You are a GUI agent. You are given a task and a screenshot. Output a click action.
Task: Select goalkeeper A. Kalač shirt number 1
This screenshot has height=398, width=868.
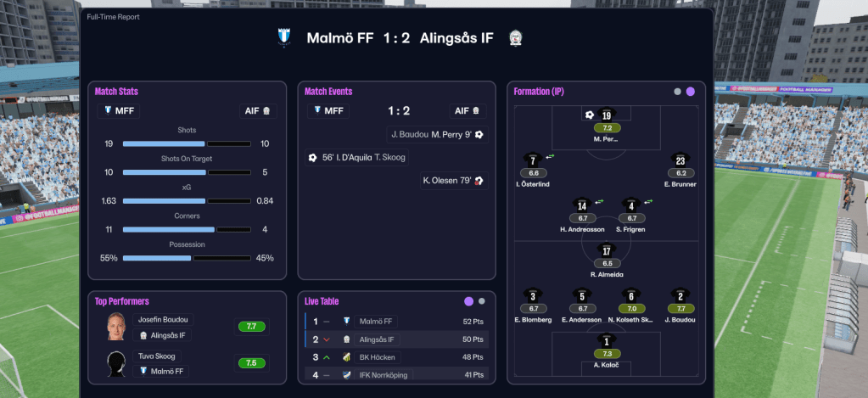[607, 340]
